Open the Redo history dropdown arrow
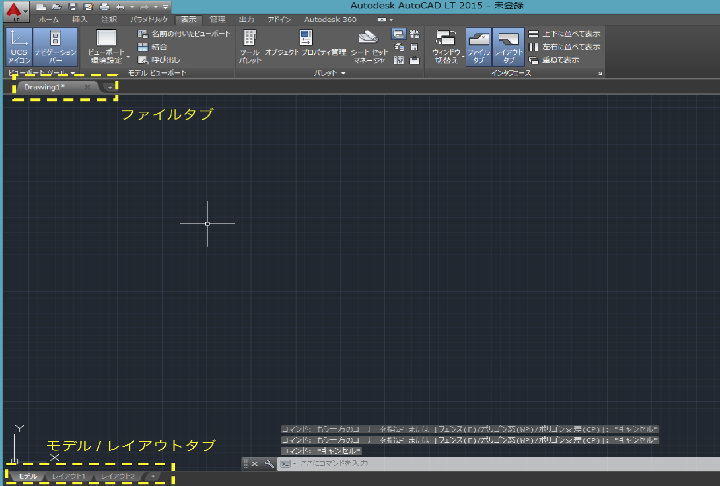The image size is (720, 486). tap(155, 7)
